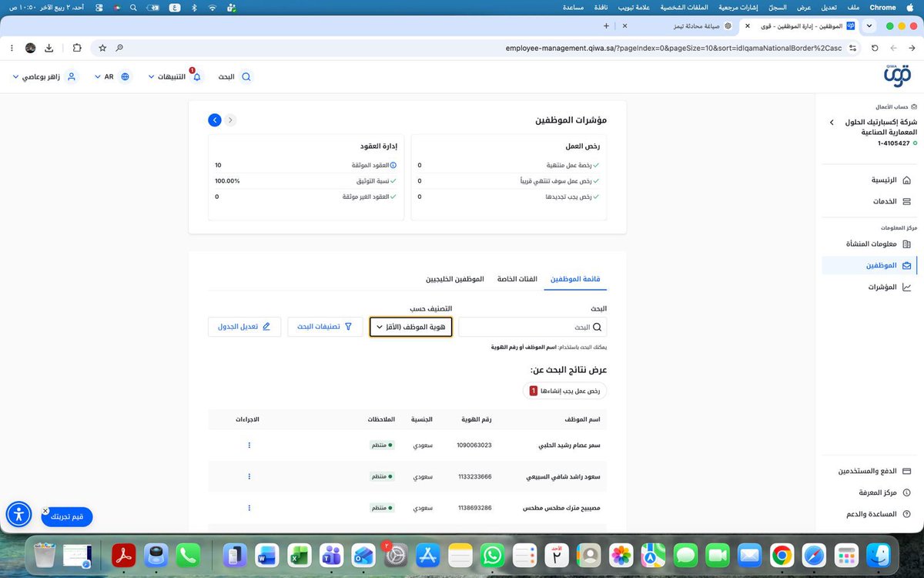Expand the company account switcher chevron
Image resolution: width=924 pixels, height=578 pixels.
(x=831, y=123)
